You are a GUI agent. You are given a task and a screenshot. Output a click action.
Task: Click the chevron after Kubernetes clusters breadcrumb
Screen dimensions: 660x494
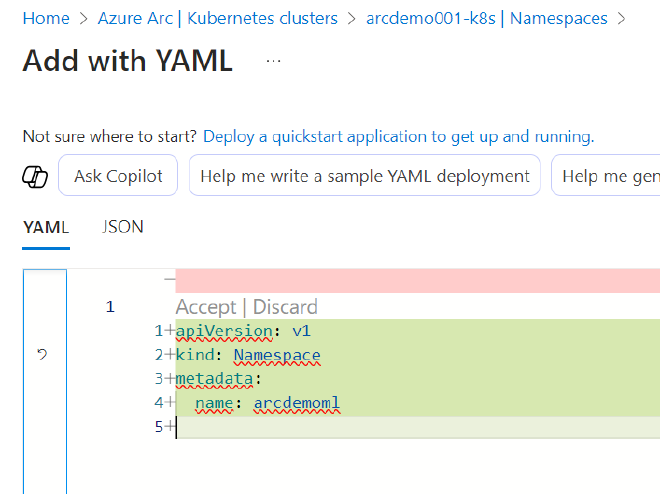click(x=352, y=19)
